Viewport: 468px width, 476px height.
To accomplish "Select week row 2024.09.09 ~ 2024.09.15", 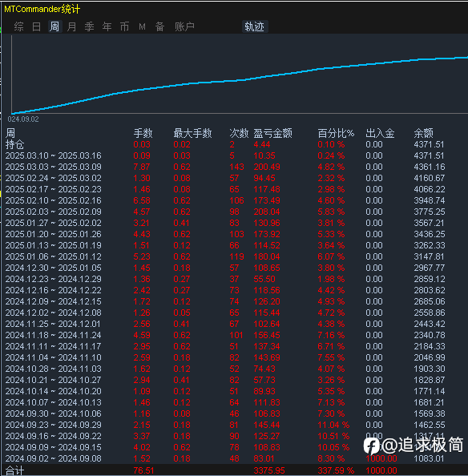I will (x=234, y=448).
